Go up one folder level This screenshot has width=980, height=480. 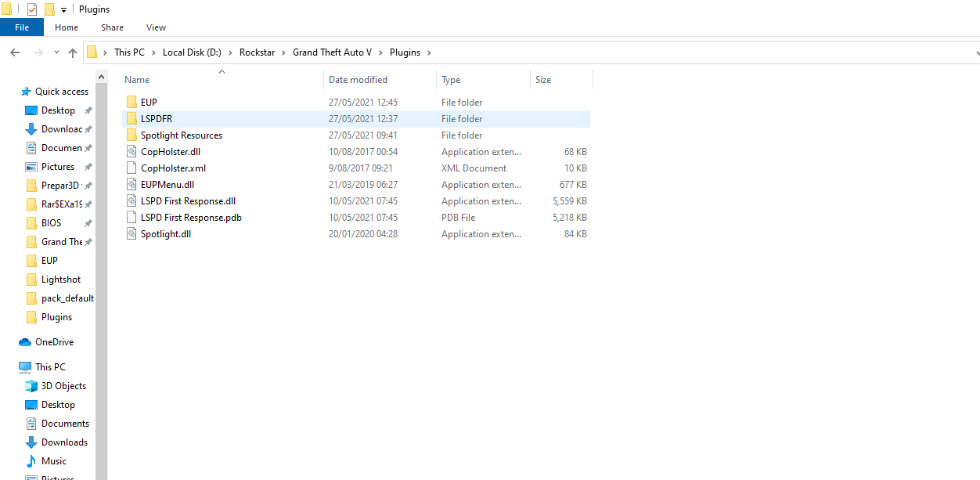[73, 52]
